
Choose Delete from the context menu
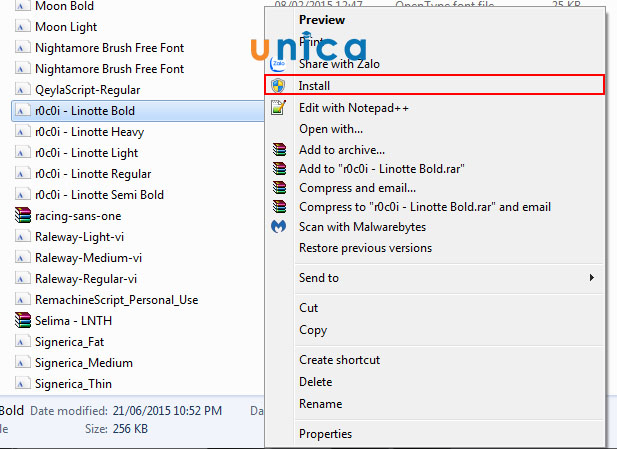tap(316, 382)
